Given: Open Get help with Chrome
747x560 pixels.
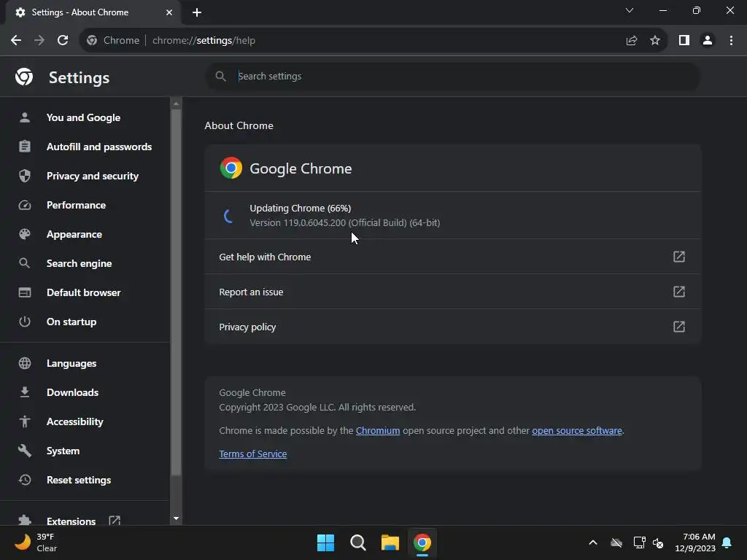Looking at the screenshot, I should click(452, 257).
